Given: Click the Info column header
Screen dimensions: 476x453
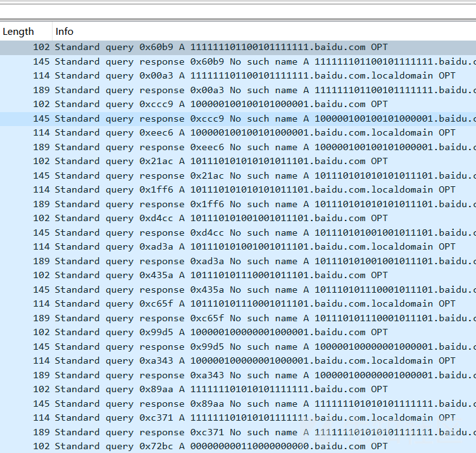Looking at the screenshot, I should point(264,31).
